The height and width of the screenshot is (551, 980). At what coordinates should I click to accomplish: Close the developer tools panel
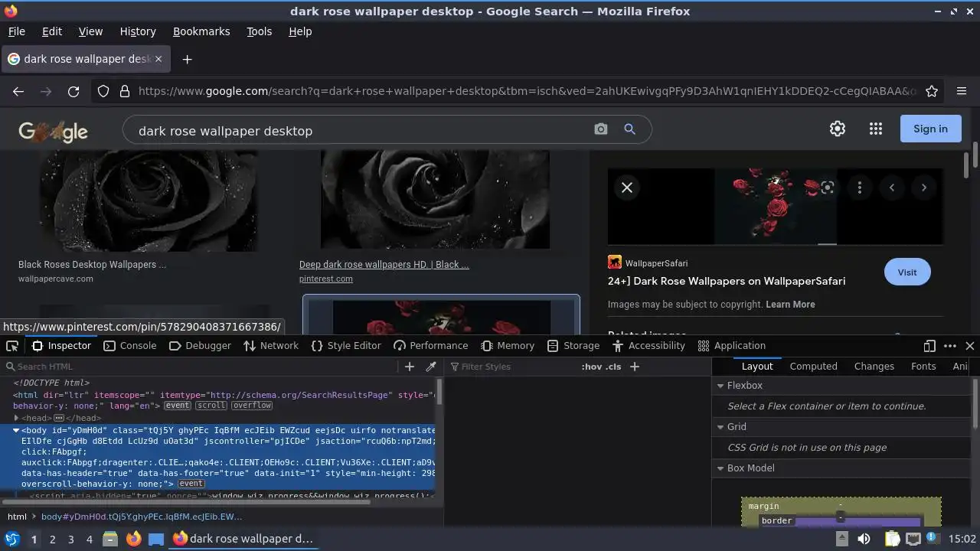(970, 346)
